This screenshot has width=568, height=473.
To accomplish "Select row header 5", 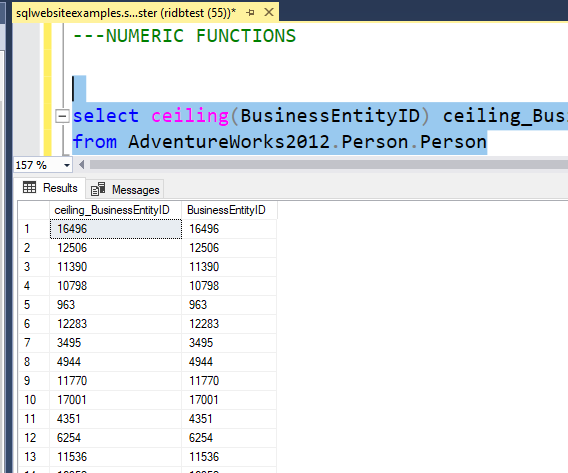I will pos(34,305).
